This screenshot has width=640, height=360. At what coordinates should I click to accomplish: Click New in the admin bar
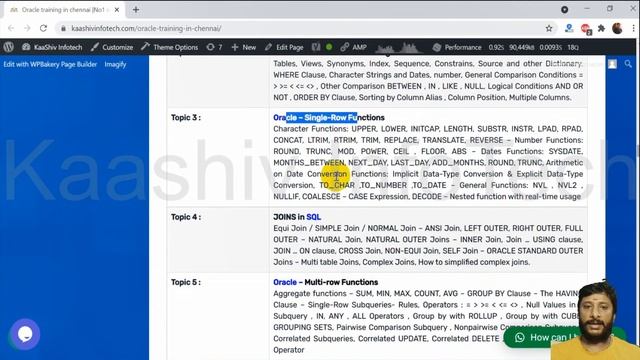(x=244, y=47)
